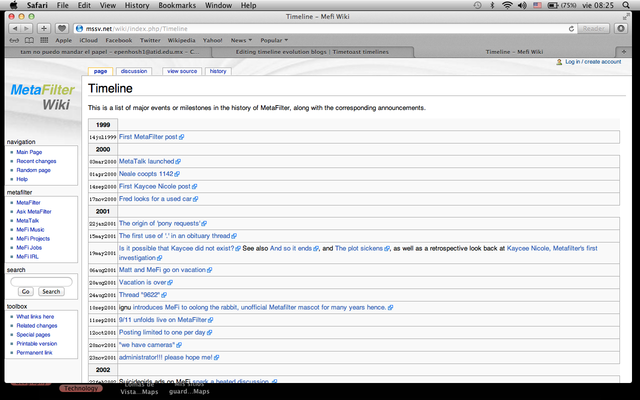Click the US flag input source icon
Screen dimensions: 640x400
click(x=537, y=5)
